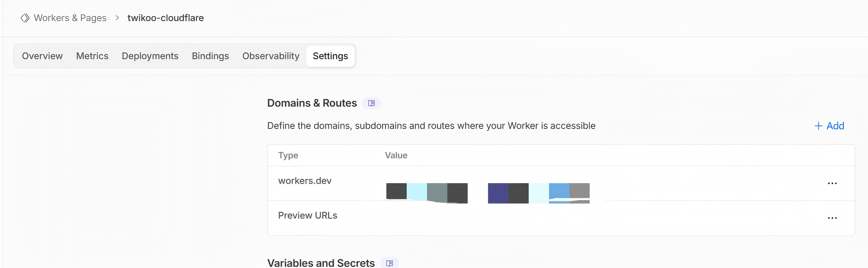Click the Workers & Pages breadcrumb icon
This screenshot has width=868, height=268.
(x=25, y=18)
